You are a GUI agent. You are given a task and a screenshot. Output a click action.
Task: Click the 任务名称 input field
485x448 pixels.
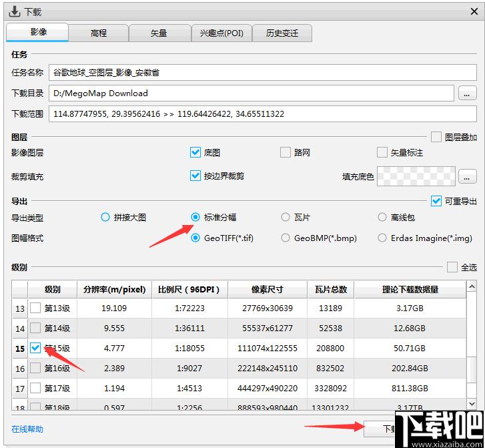pos(263,73)
